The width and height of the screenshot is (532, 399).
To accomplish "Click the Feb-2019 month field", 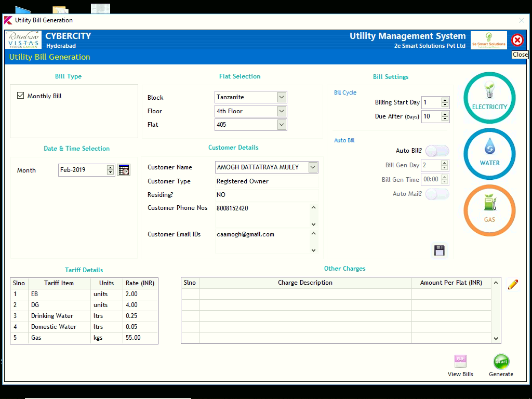I will point(83,170).
